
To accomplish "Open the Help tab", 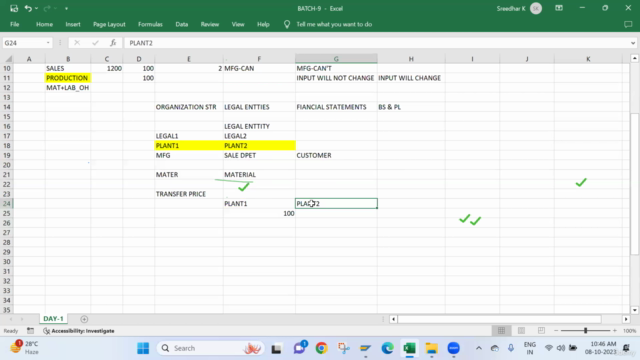I will click(263, 24).
